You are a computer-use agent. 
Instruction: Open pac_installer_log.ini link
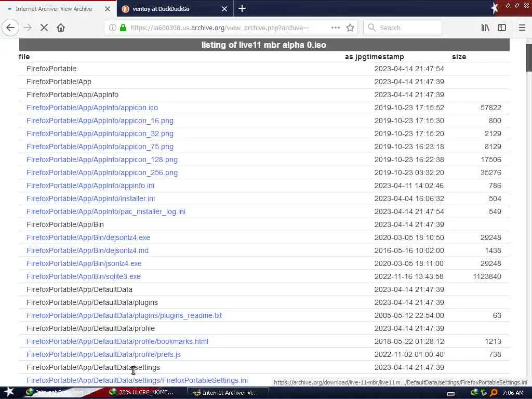pos(106,211)
